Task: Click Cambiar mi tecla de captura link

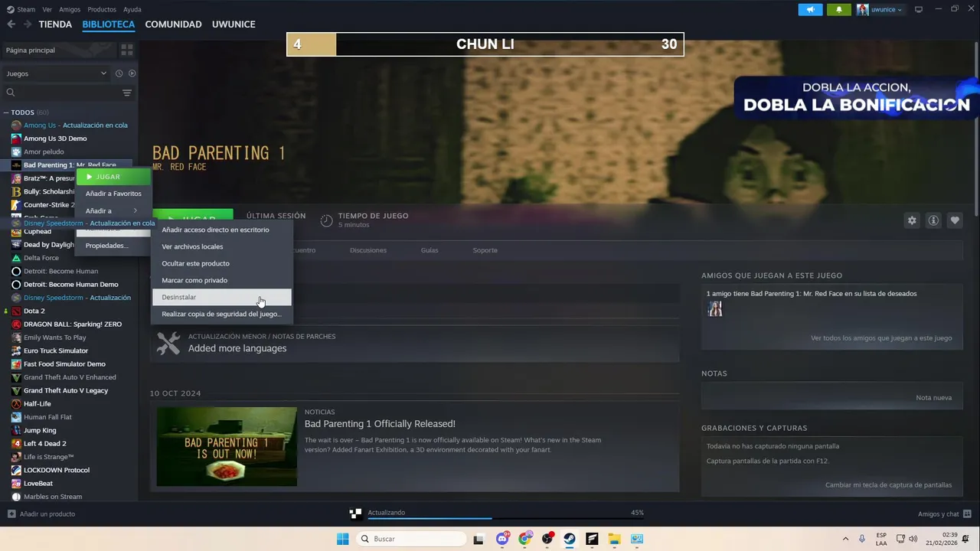Action: coord(888,484)
